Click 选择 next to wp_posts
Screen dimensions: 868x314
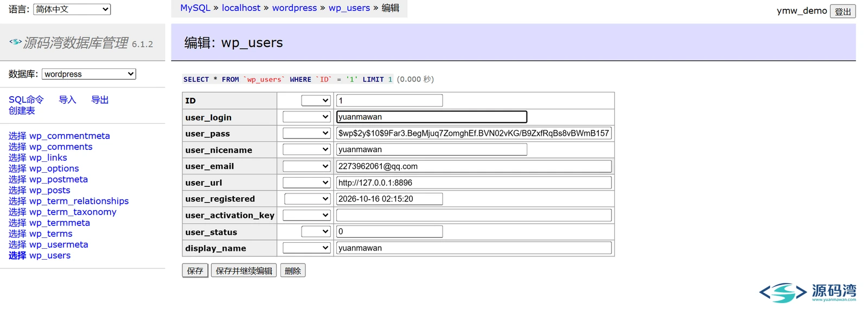pyautogui.click(x=17, y=190)
